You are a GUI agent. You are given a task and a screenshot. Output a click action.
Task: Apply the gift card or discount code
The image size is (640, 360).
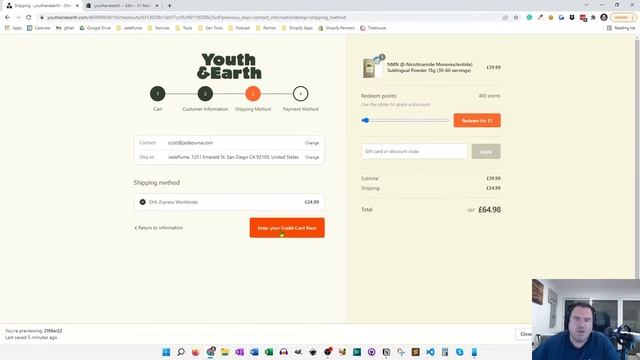(486, 151)
